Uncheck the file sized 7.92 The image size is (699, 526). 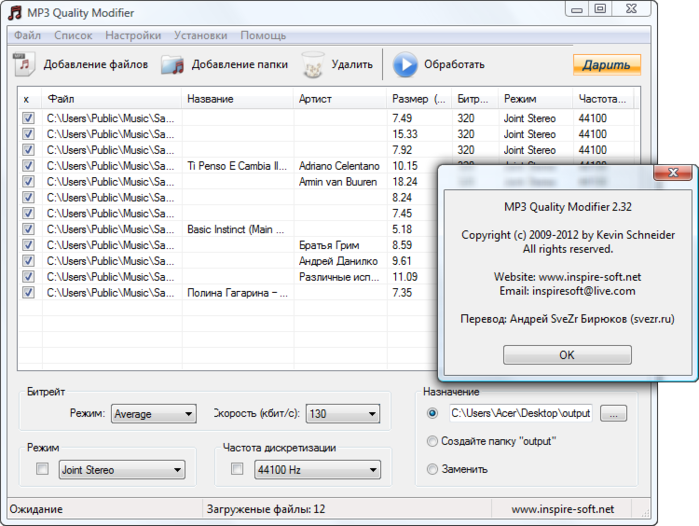click(28, 150)
